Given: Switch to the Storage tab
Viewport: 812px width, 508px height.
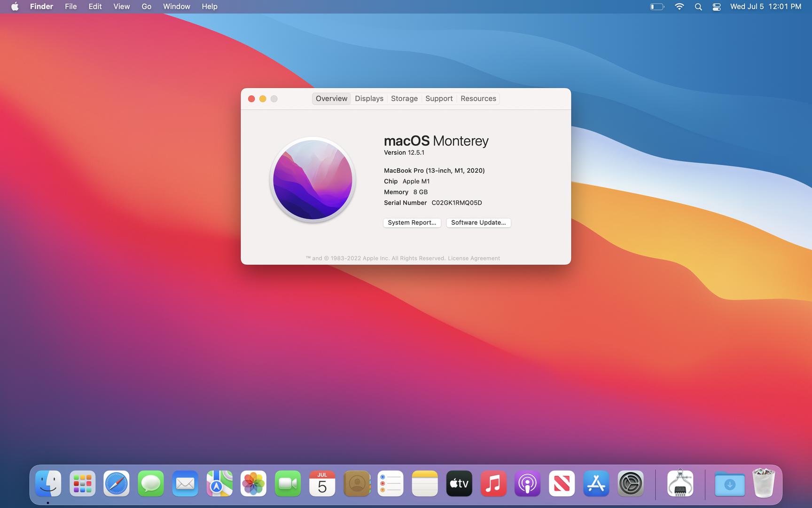Looking at the screenshot, I should coord(404,98).
